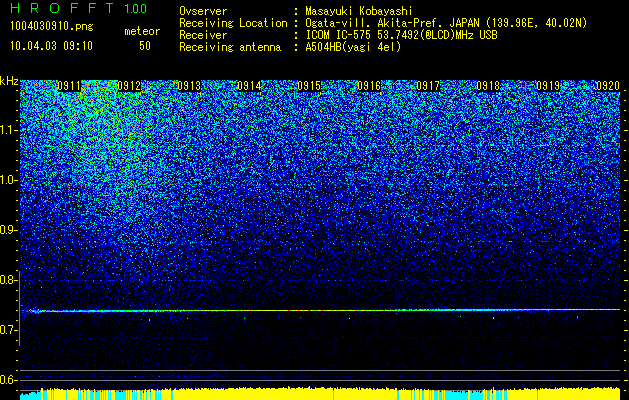The image size is (629, 400).
Task: Select ICOM IC-575 53.7492 MHz USB text
Action: (401, 35)
